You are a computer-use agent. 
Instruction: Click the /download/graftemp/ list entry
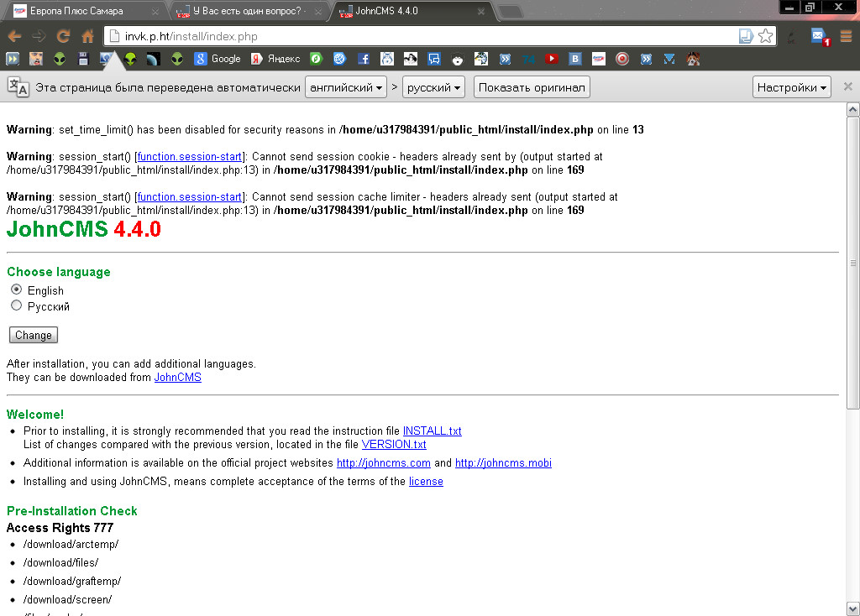(72, 582)
